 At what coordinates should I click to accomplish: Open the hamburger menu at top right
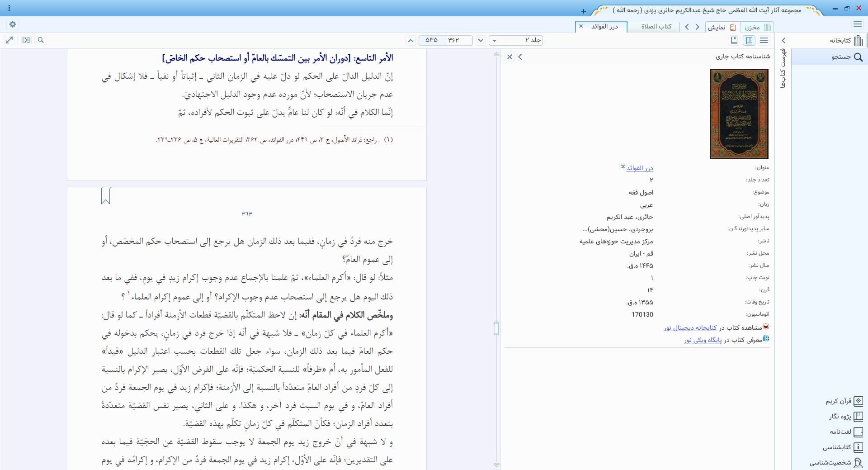pos(858,24)
